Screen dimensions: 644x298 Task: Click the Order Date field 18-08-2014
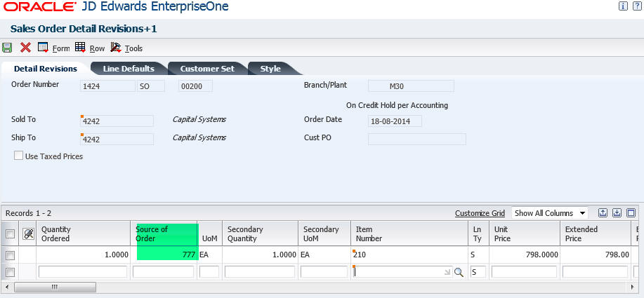coord(395,121)
